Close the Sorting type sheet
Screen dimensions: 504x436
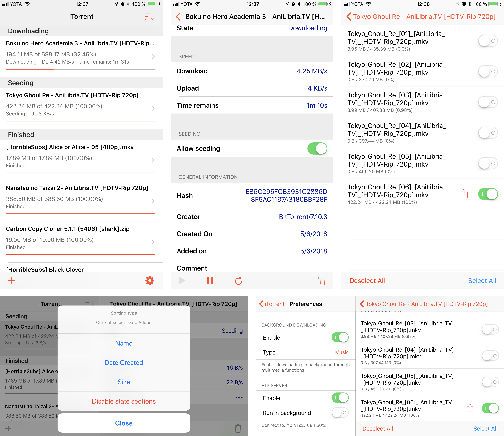[124, 423]
